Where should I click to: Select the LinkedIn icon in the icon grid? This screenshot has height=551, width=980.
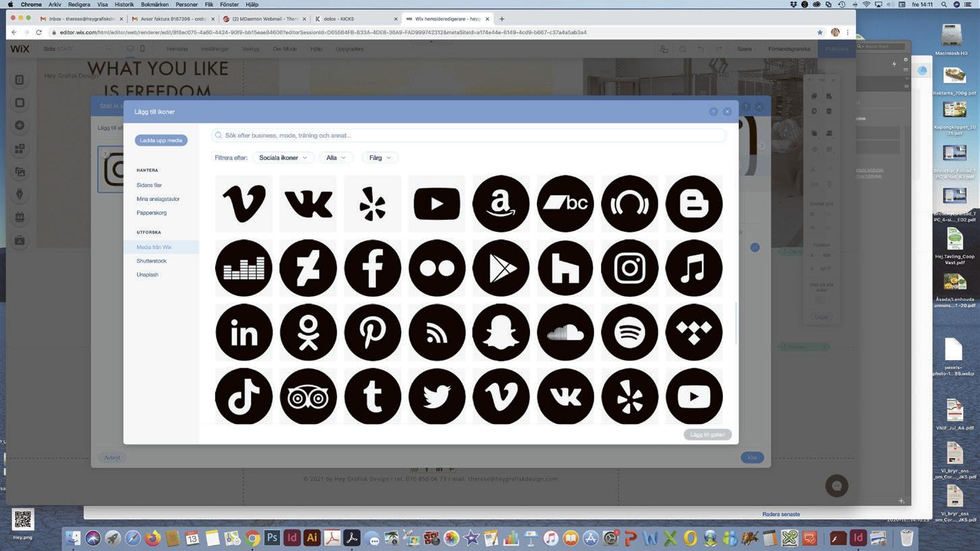[244, 332]
